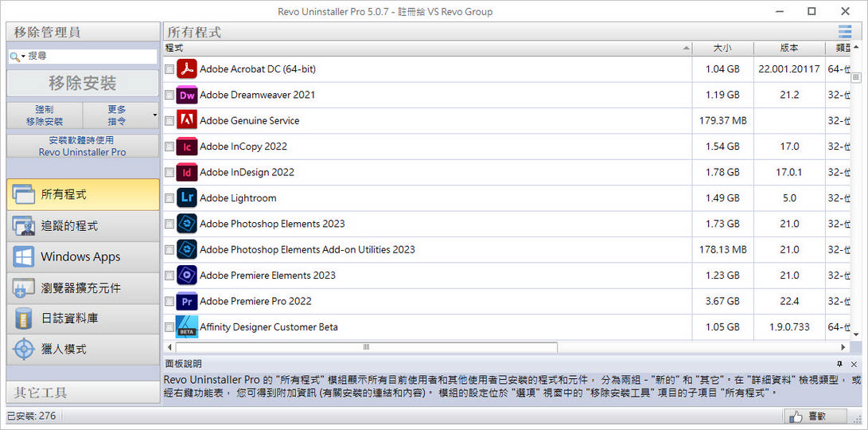Expand the 更多指令 dropdown arrow
The height and width of the screenshot is (430, 868).
(154, 115)
